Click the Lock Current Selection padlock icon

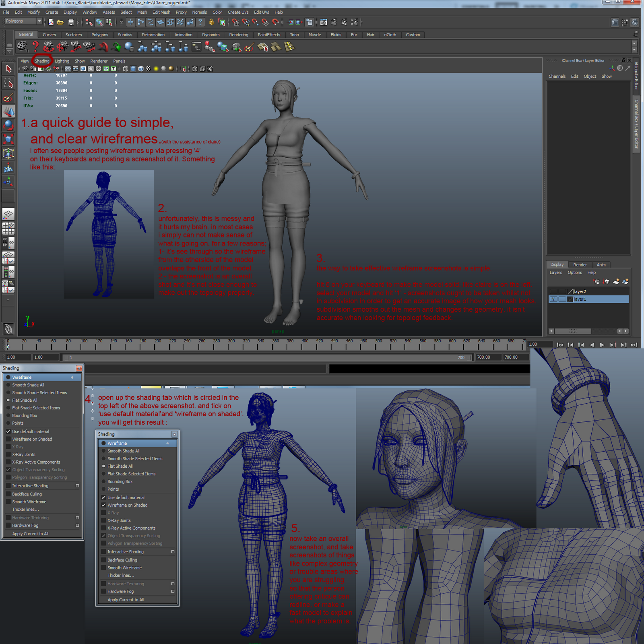coord(211,22)
